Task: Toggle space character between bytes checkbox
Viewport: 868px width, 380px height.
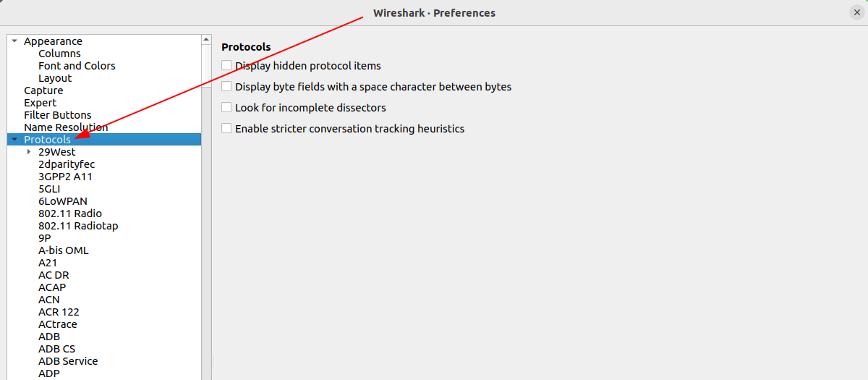Action: (x=226, y=86)
